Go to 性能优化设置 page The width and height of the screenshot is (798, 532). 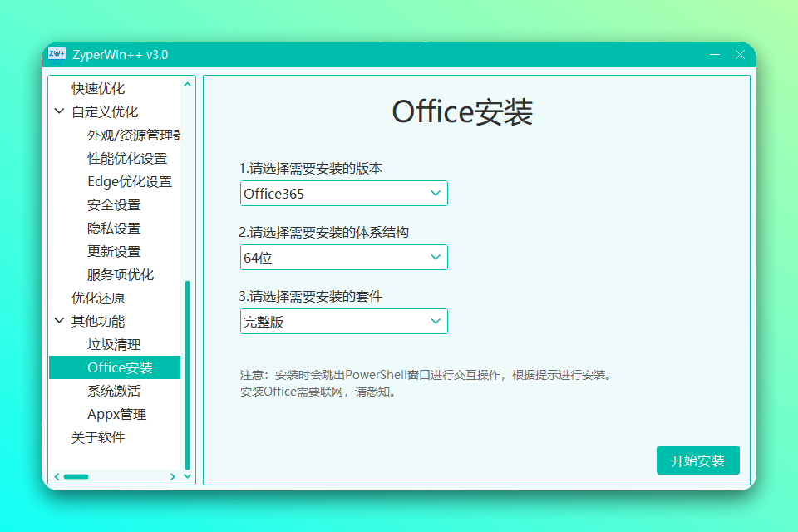tap(127, 158)
